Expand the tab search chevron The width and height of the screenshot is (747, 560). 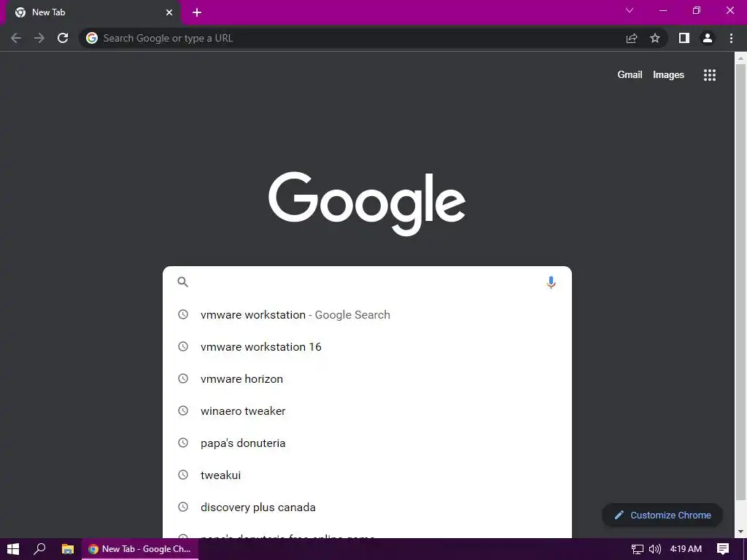(630, 10)
